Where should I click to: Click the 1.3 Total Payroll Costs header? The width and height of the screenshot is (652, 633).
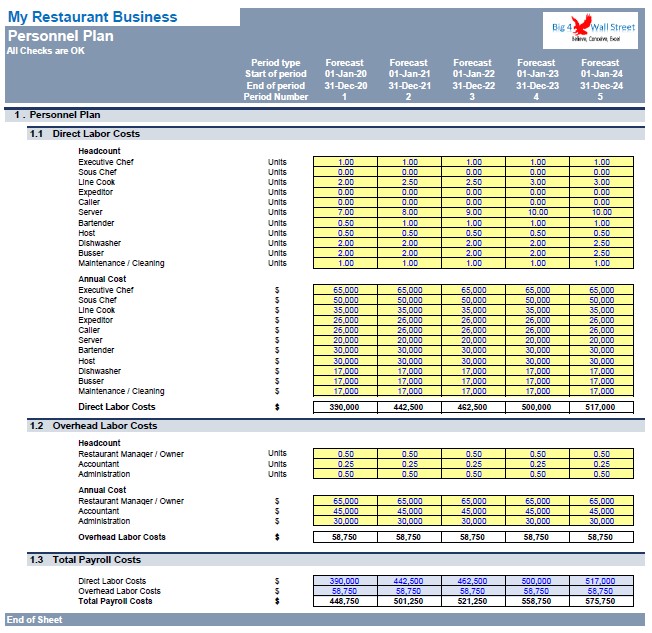[336, 560]
